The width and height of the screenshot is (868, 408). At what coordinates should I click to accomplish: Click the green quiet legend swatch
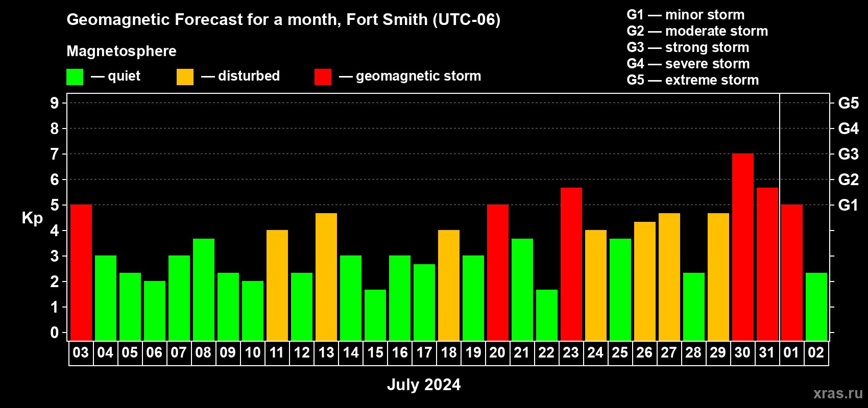point(75,77)
